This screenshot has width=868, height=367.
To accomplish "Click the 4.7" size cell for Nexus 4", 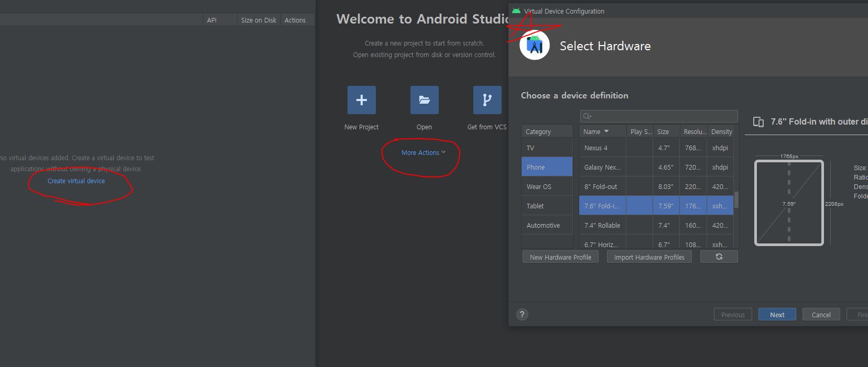I will (667, 148).
